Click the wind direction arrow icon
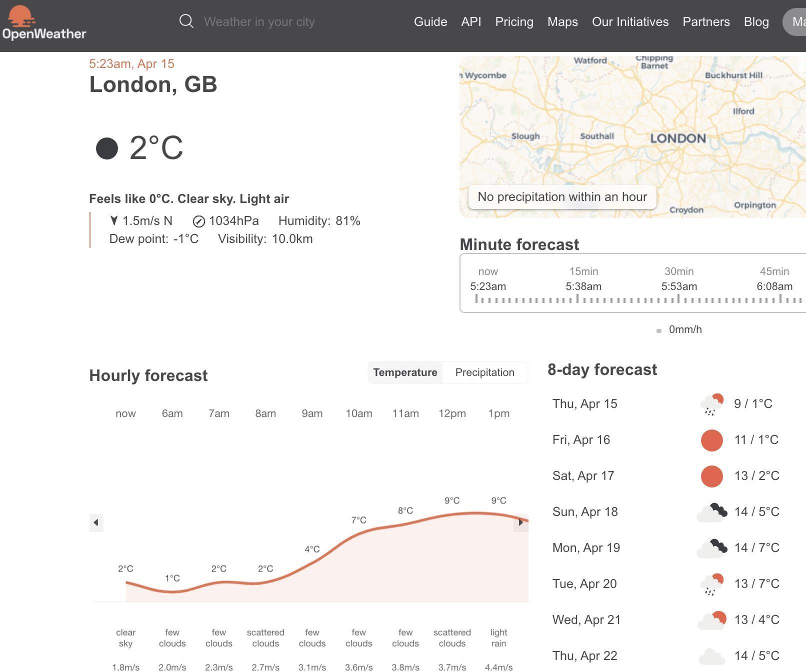 tap(114, 220)
